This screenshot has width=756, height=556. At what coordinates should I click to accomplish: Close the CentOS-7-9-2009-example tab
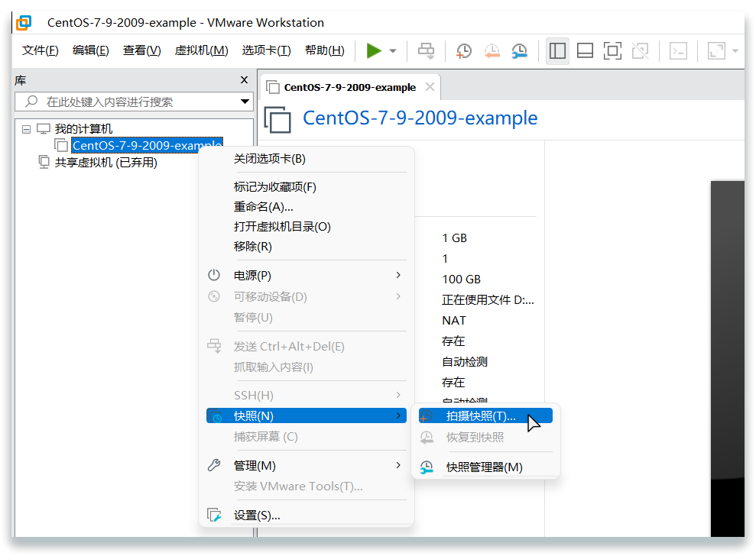coord(430,87)
